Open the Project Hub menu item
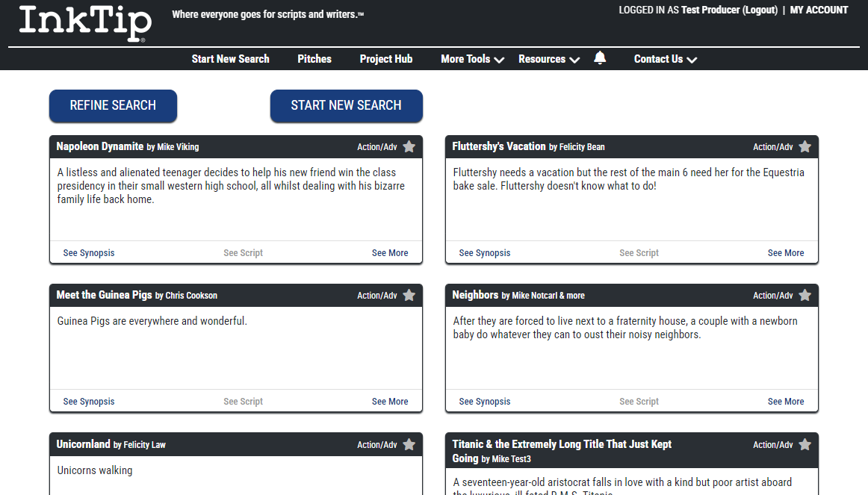The height and width of the screenshot is (495, 868). pyautogui.click(x=386, y=59)
